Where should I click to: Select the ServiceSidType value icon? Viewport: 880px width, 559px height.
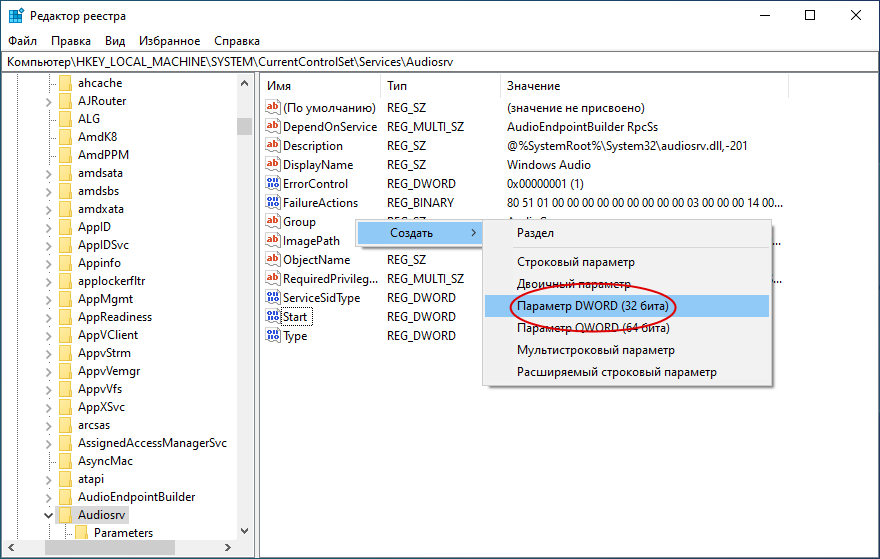273,297
